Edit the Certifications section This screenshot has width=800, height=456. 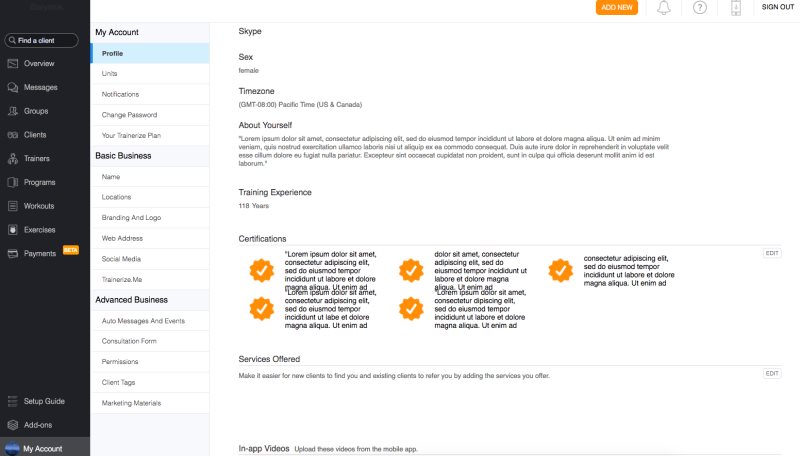point(772,253)
